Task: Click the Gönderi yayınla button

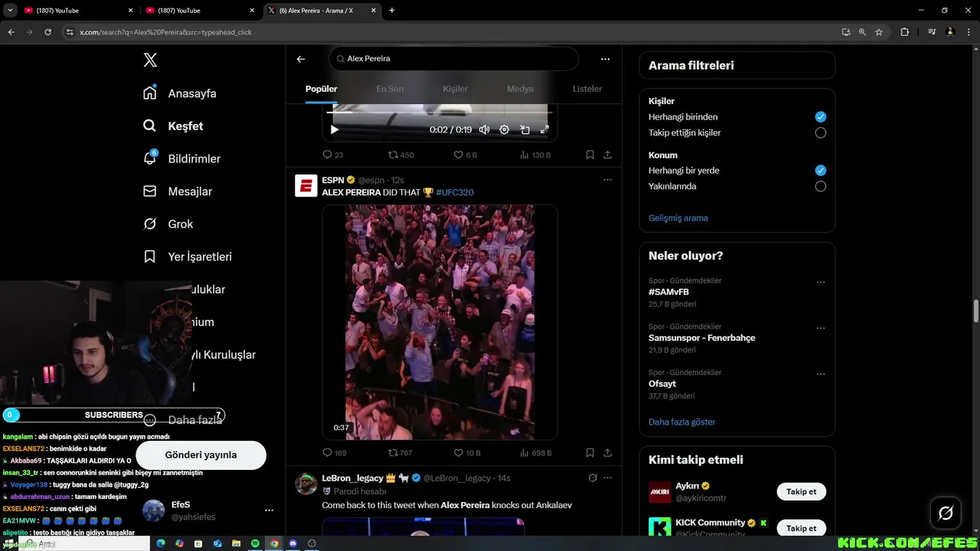Action: (x=201, y=455)
